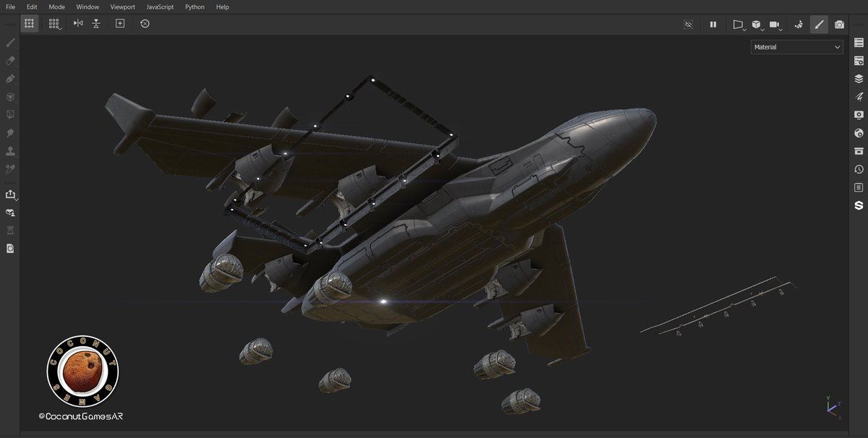Click the vertical mirror symmetry icon
Viewport: 868px width, 438px height.
point(96,24)
